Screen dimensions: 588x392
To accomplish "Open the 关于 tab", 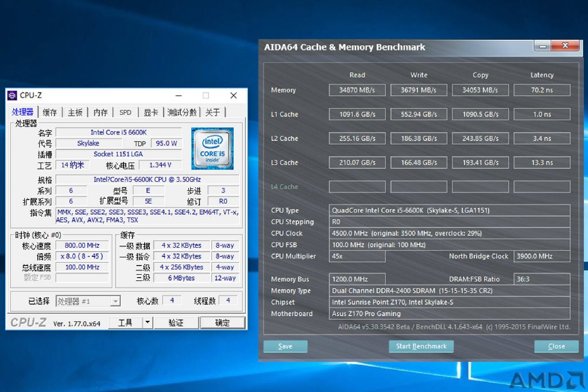I will coord(212,112).
